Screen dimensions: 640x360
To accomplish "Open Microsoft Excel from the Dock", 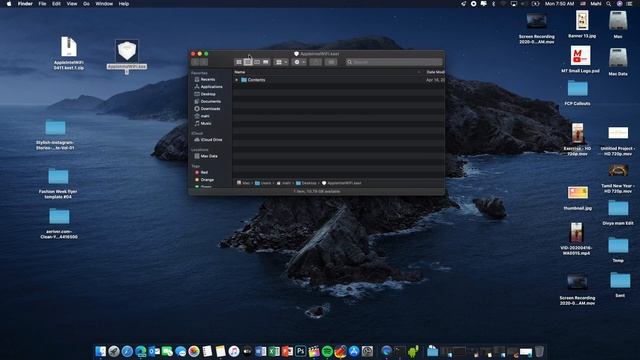I will pos(274,351).
